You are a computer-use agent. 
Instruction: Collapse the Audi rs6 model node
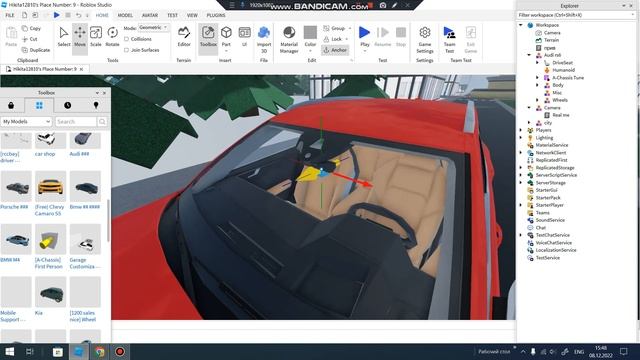pyautogui.click(x=529, y=55)
